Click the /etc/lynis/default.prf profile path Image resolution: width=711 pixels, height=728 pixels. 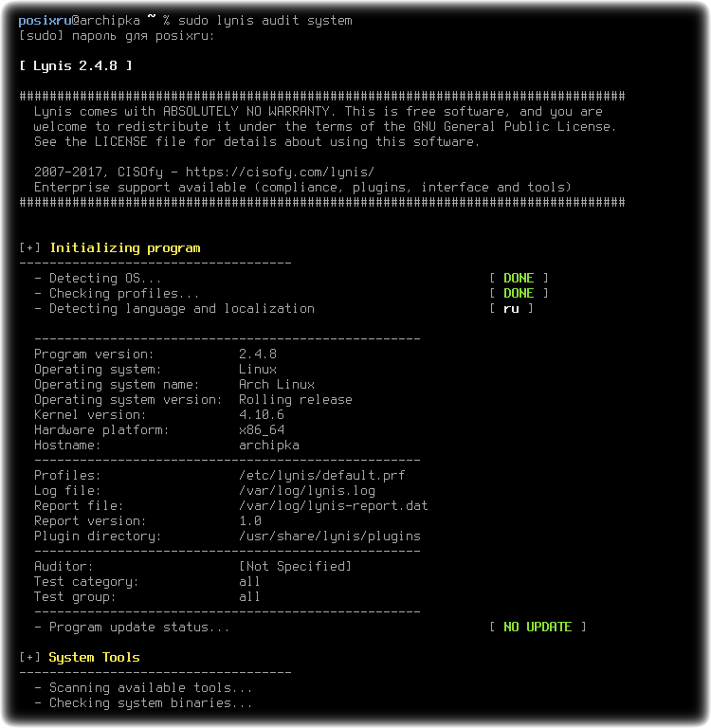(x=321, y=476)
